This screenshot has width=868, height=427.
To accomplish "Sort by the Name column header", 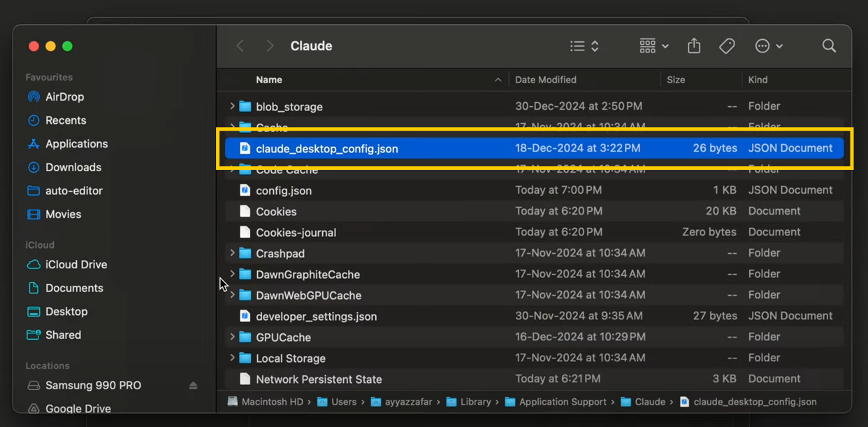I will pyautogui.click(x=269, y=80).
